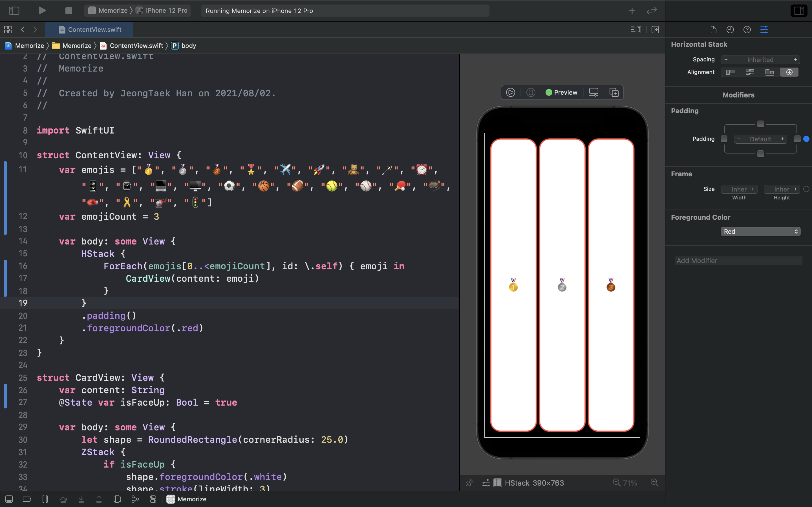Toggle the navigator sidebar panel
The image size is (812, 507).
pos(14,11)
